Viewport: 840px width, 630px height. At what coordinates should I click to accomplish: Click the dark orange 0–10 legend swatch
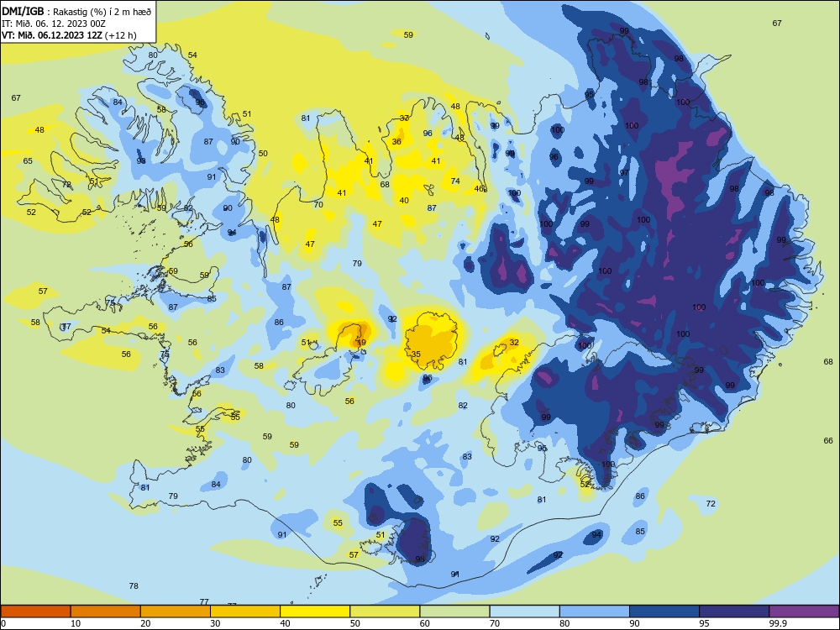click(35, 612)
